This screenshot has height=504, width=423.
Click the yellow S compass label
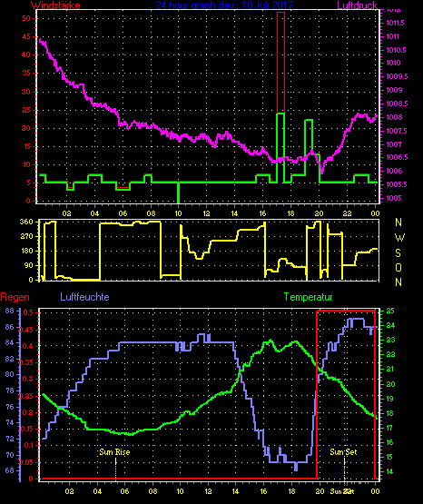pos(398,253)
